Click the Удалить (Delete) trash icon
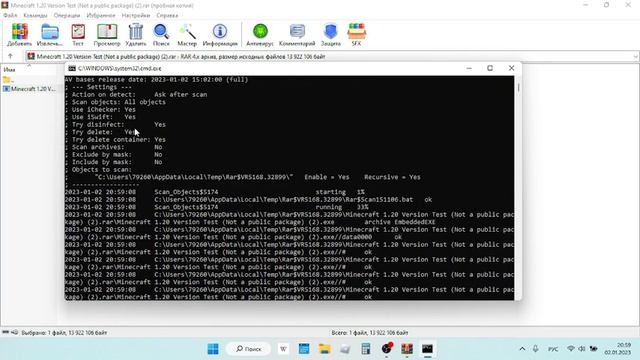This screenshot has width=640, height=360. [136, 34]
